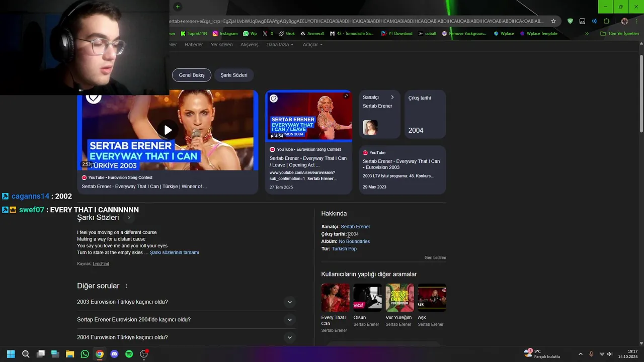This screenshot has height=362, width=644.
Task: Open the Chrome profile avatar
Action: click(624, 21)
